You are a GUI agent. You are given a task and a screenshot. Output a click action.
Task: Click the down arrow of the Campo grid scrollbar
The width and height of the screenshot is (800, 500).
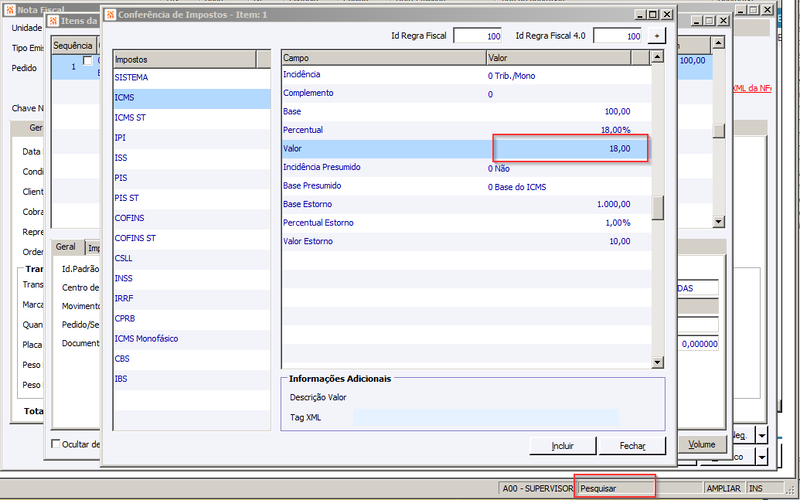[657, 362]
